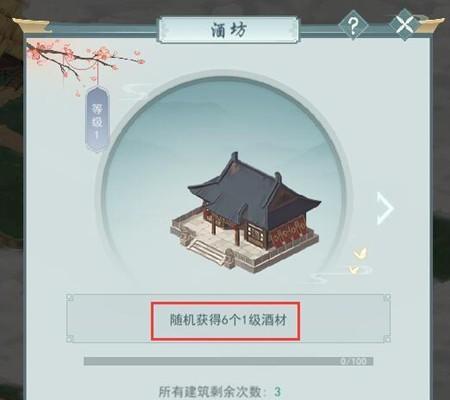The width and height of the screenshot is (450, 400).
Task: Click the 酒坊 title banner
Action: (229, 30)
